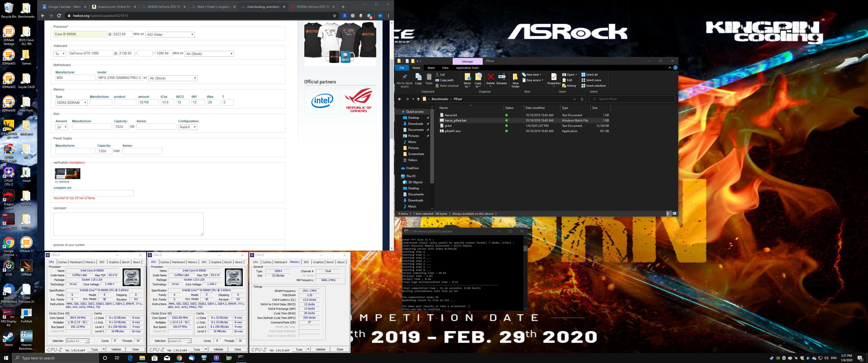Bookmark this page with the star icon
This screenshot has width=868, height=363.
(334, 15)
